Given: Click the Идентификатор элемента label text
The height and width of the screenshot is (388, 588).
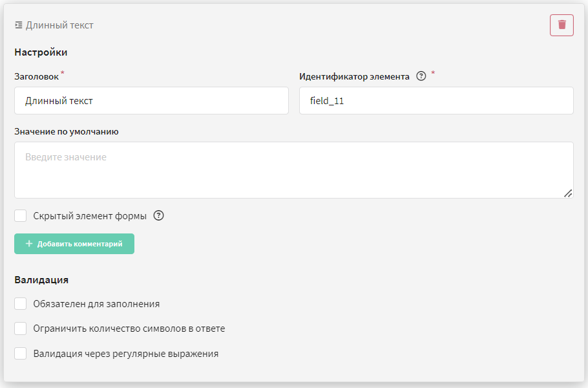Looking at the screenshot, I should [354, 76].
